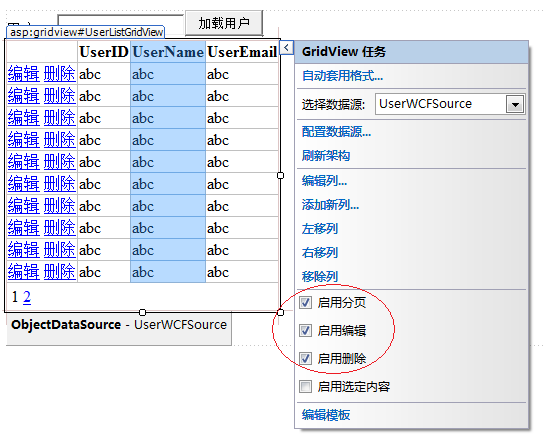This screenshot has height=445, width=547.
Task: Enable the 启用选定内容 checkbox
Action: (305, 386)
